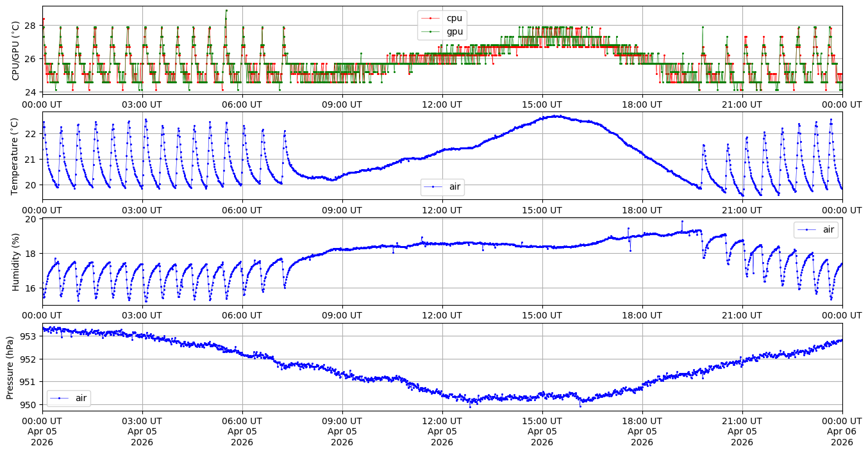The height and width of the screenshot is (453, 868).
Task: Click the tallest green GPU spike peak
Action: (x=226, y=10)
